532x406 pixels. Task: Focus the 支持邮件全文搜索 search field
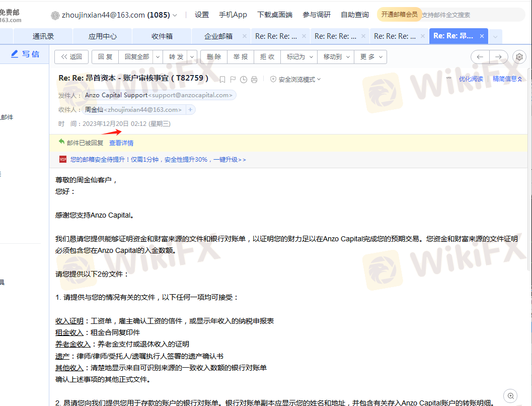coord(473,15)
